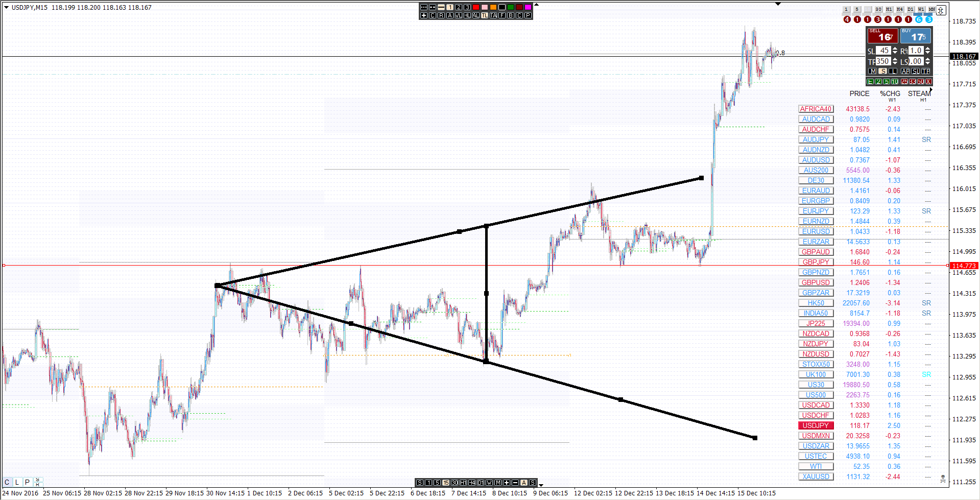The width and height of the screenshot is (980, 500).
Task: Select the VL vertical line drawing tool
Action: pyautogui.click(x=459, y=15)
